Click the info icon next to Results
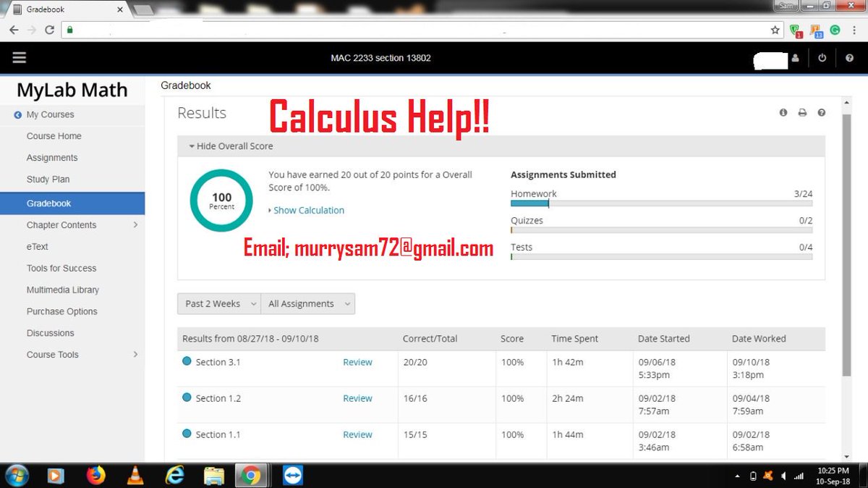 [783, 113]
